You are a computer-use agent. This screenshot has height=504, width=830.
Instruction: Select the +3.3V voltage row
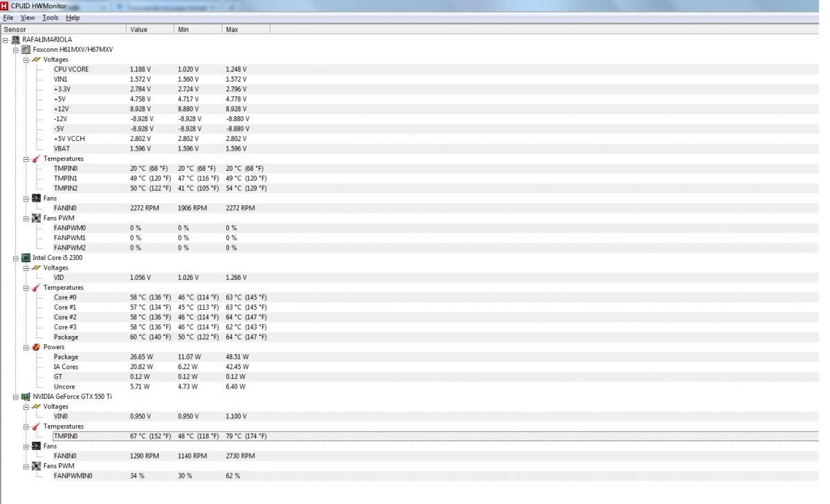436,89
